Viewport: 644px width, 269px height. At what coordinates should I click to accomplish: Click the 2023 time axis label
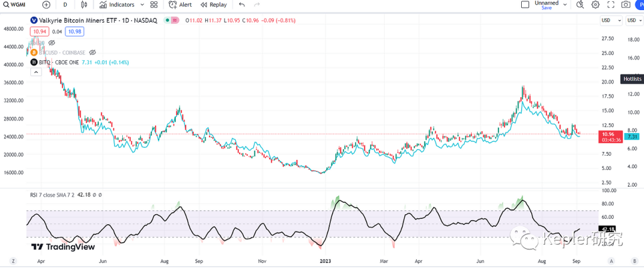(x=326, y=261)
